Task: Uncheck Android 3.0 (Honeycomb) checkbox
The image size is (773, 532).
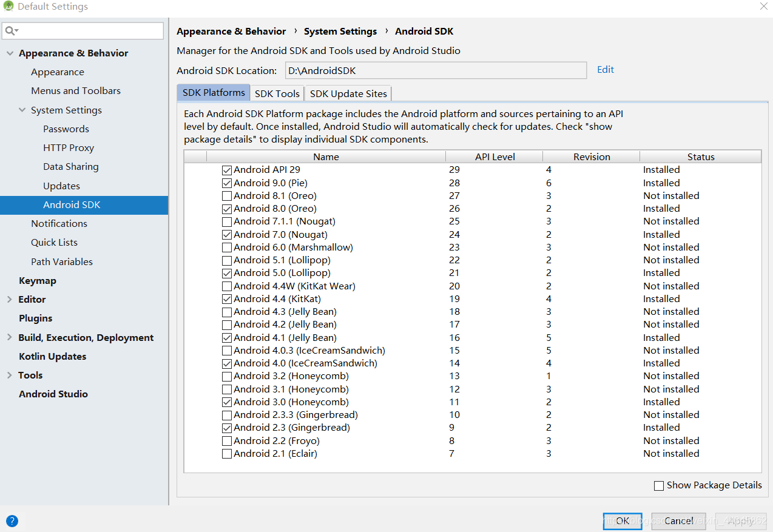Action: [227, 402]
